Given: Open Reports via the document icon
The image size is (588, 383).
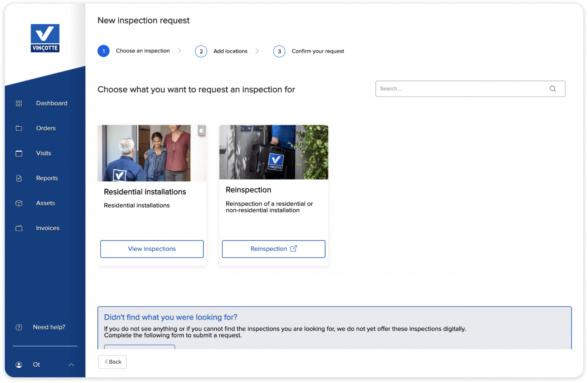Looking at the screenshot, I should [19, 178].
